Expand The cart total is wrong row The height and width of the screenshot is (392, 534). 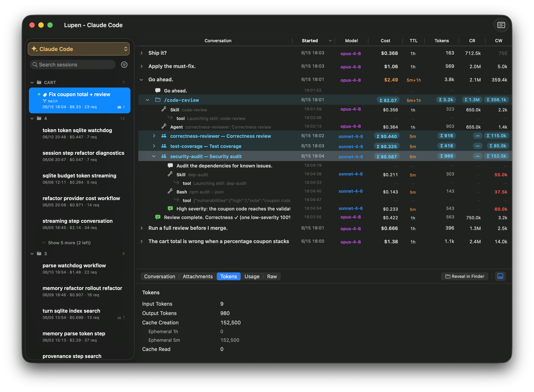click(142, 241)
